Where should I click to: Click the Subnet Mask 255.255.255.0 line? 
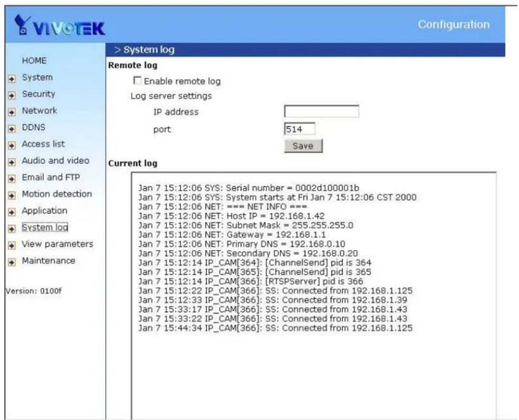246,225
